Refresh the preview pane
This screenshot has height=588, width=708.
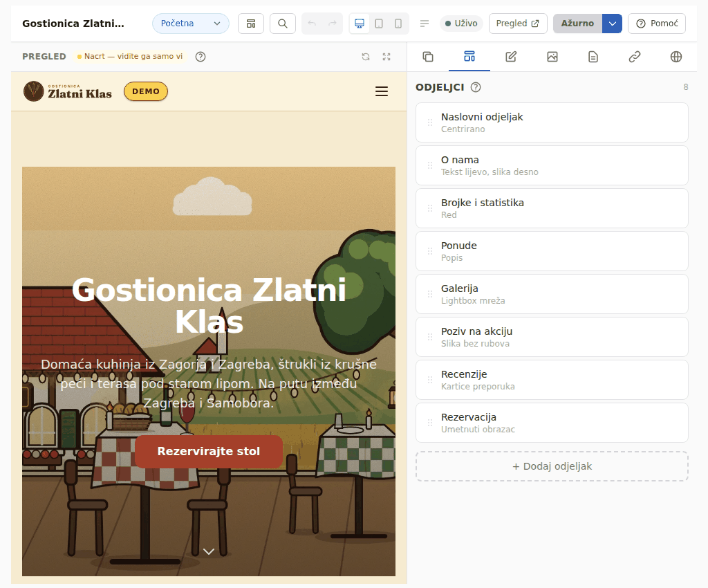366,57
